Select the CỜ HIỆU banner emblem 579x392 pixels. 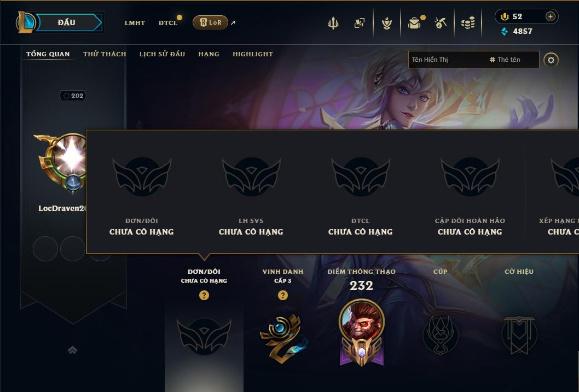pyautogui.click(x=519, y=335)
